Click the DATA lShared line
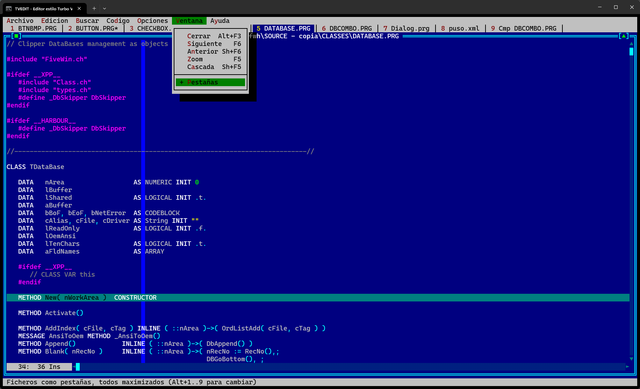 coord(112,198)
